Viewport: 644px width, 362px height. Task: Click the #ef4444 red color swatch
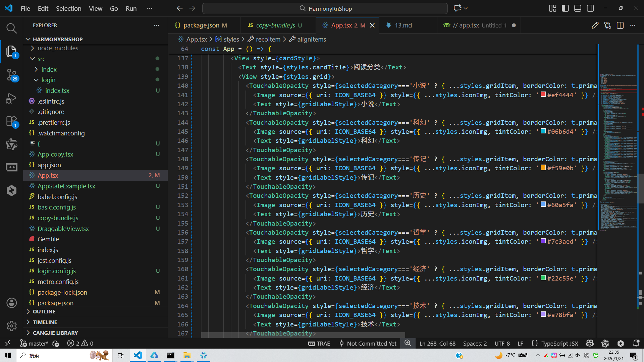tap(543, 95)
